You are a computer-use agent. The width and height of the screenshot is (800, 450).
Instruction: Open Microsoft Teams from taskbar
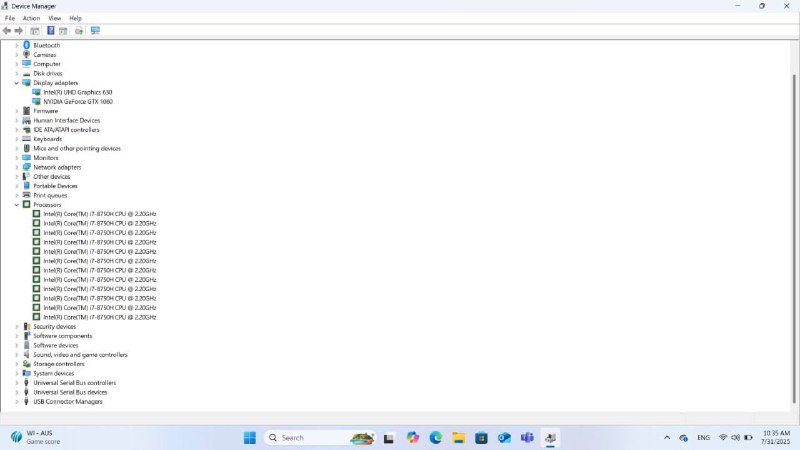(527, 438)
